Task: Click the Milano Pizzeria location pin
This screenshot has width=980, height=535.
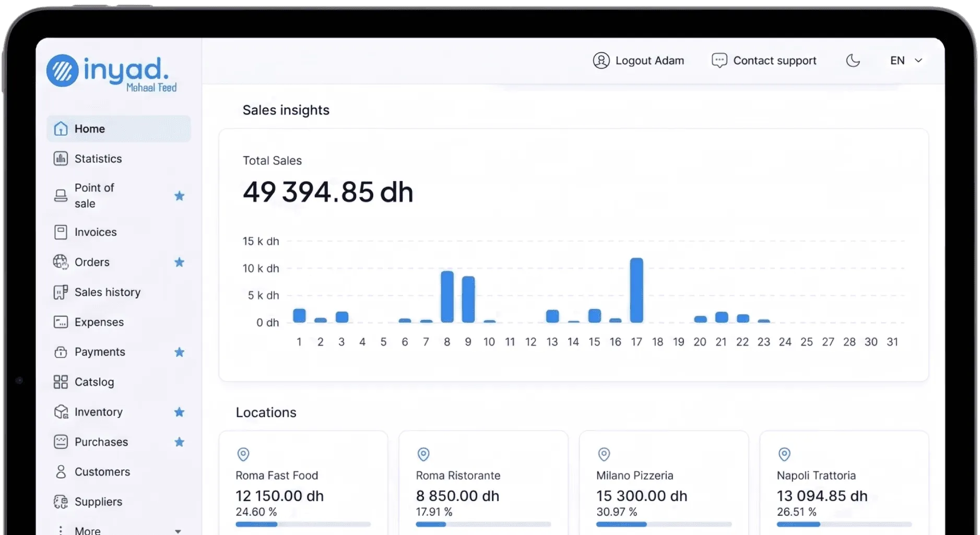Action: [x=604, y=454]
